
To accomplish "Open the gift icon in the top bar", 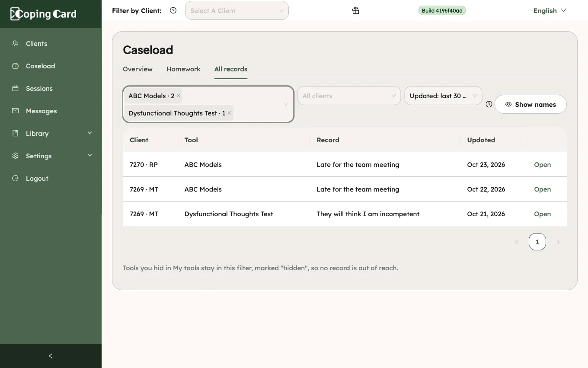I will pos(356,11).
